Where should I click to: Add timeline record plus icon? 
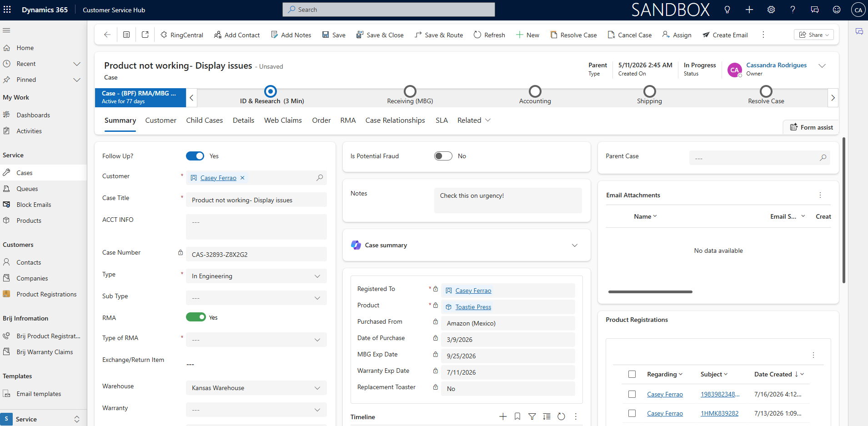click(x=503, y=416)
